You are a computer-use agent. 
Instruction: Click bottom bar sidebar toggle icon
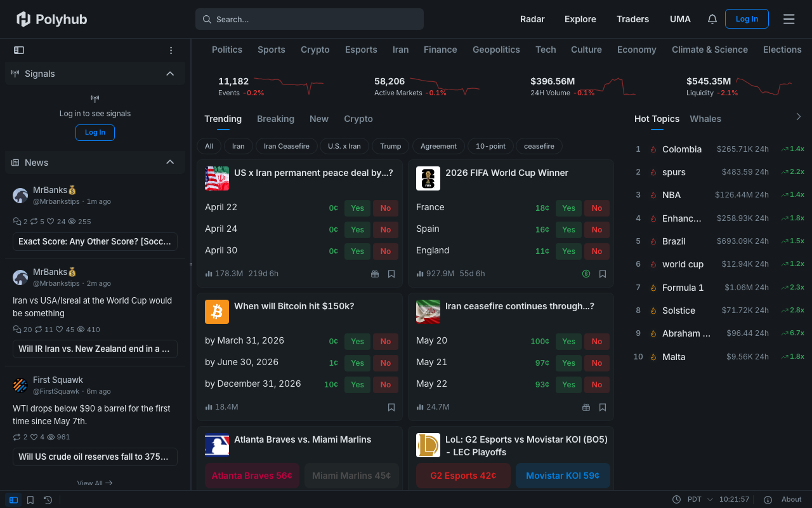click(13, 500)
